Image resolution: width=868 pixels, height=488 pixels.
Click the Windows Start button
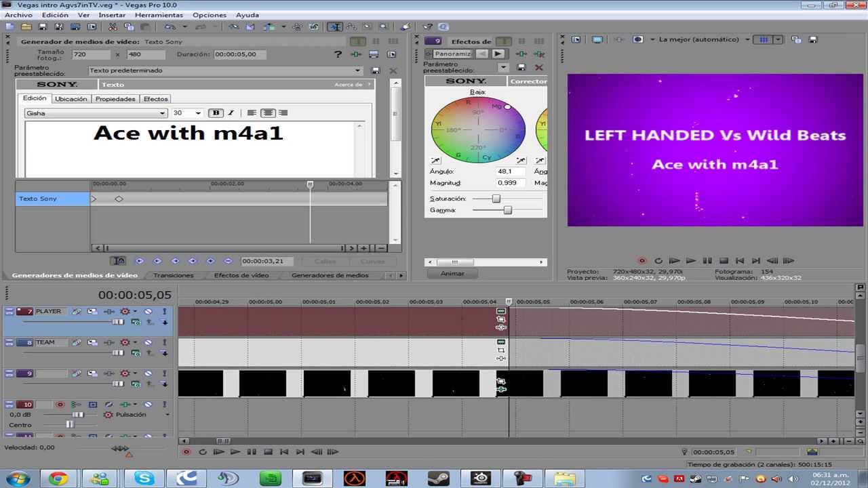point(18,478)
